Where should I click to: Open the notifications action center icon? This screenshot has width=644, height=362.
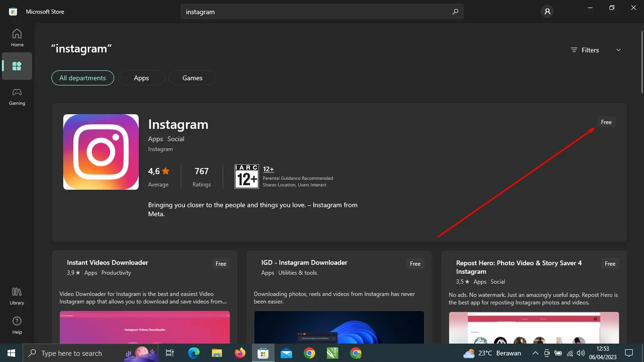pos(629,353)
